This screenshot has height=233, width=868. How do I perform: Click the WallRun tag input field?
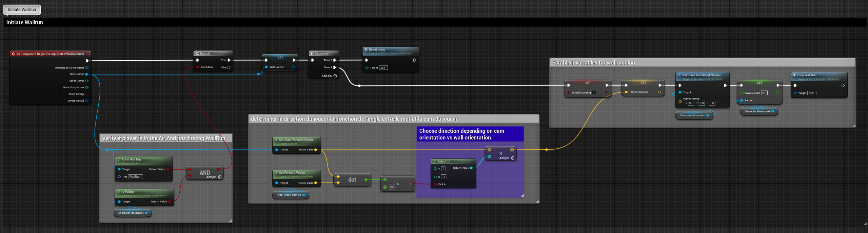point(135,177)
